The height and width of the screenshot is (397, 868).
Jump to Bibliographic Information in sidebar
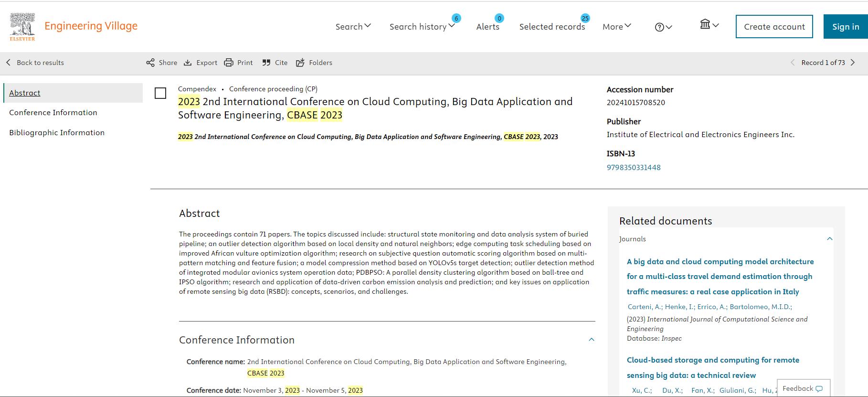(x=57, y=133)
